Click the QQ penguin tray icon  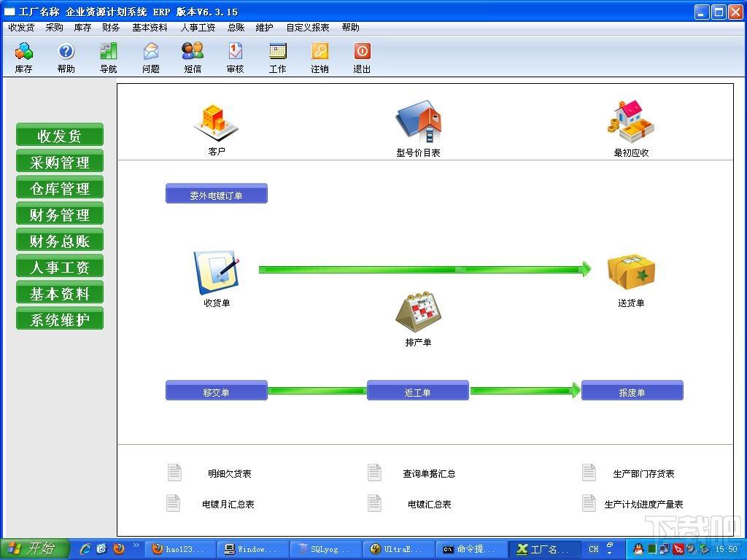tap(638, 549)
